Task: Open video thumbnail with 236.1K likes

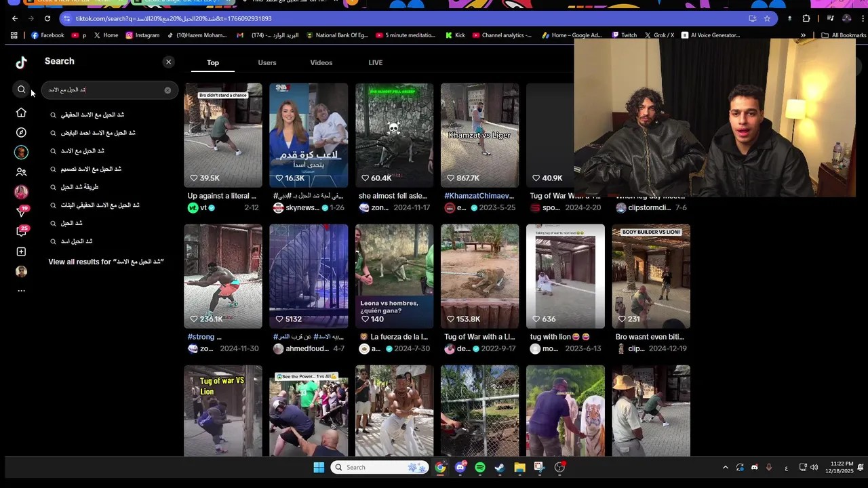Action: tap(222, 276)
